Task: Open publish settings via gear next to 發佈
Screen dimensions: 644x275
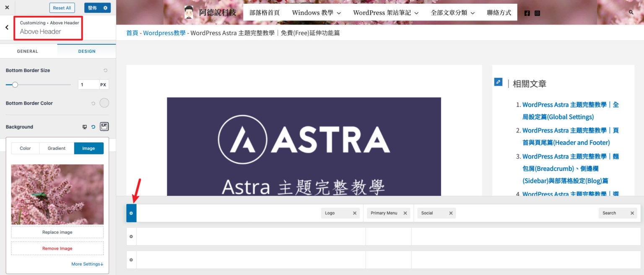Action: tap(106, 8)
